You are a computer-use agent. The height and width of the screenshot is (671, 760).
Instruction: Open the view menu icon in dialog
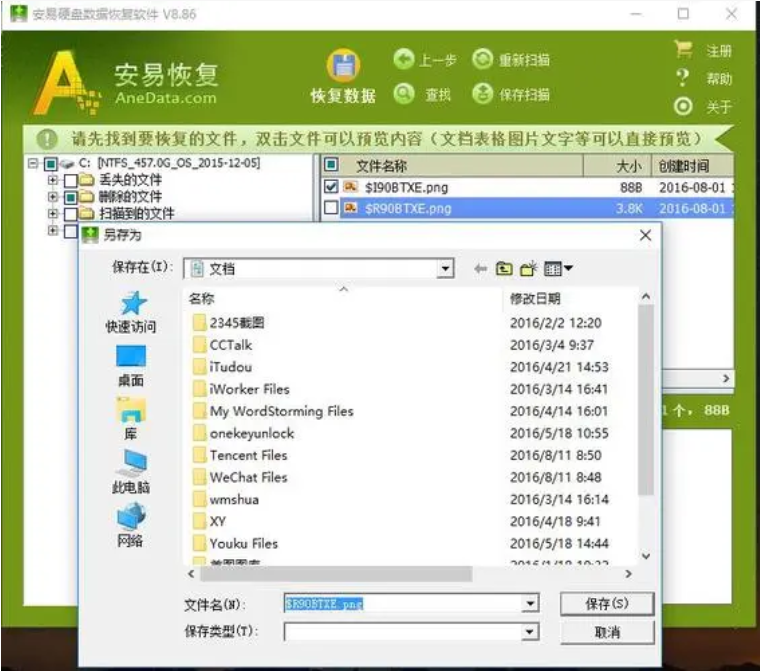[558, 268]
